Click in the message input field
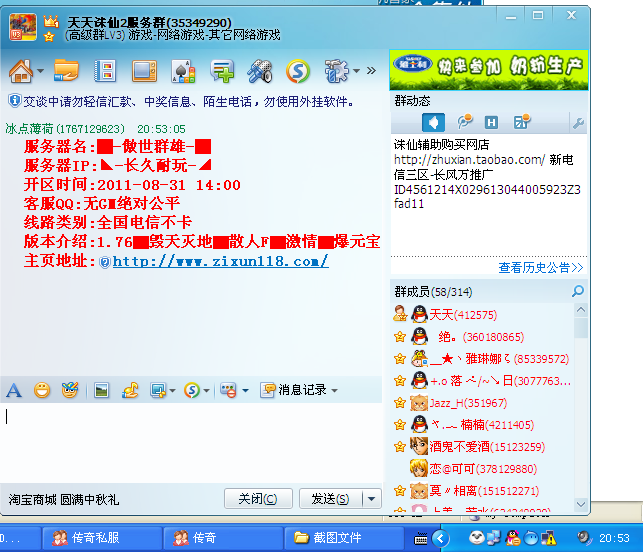This screenshot has width=643, height=552. tap(191, 442)
